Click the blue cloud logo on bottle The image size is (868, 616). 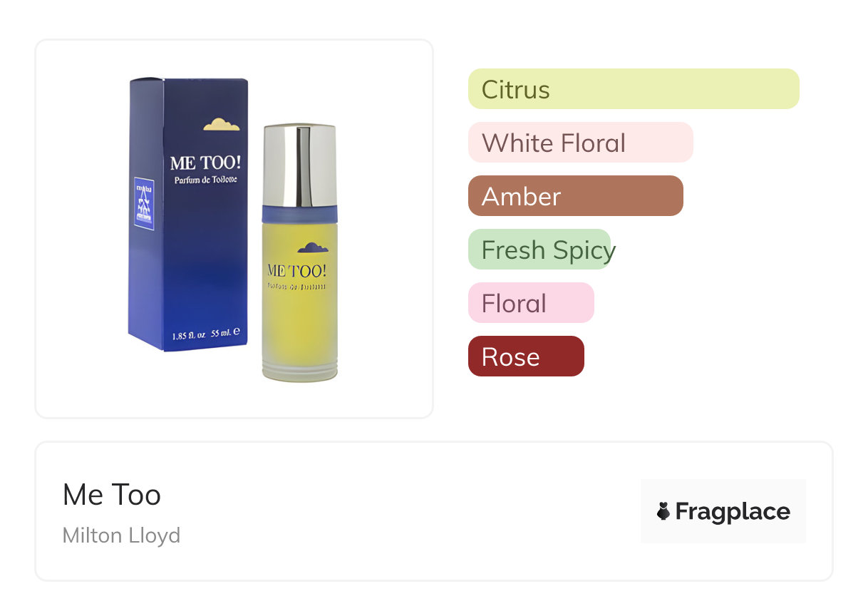[x=313, y=248]
